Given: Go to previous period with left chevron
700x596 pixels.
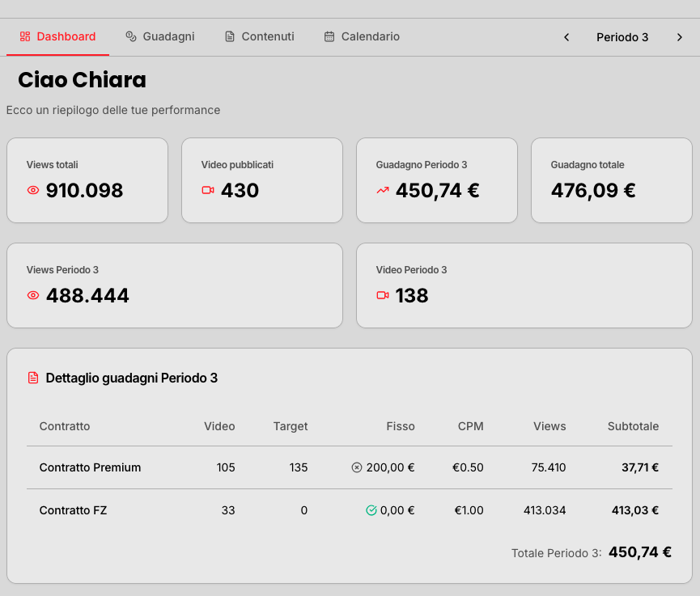Looking at the screenshot, I should point(566,37).
